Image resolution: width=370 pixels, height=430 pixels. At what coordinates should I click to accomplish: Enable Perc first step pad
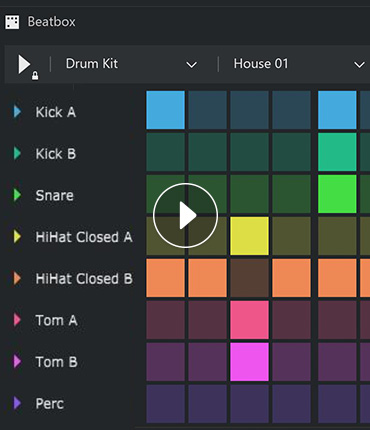point(165,404)
